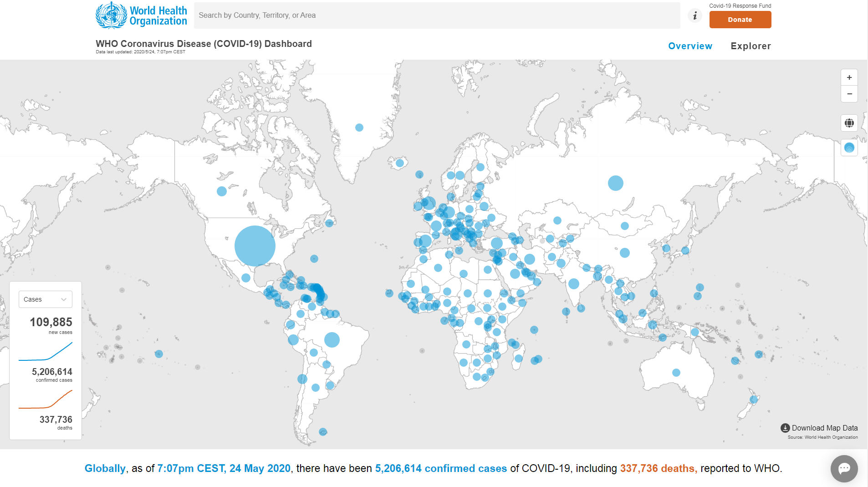This screenshot has width=868, height=487.
Task: Click the Download Map Data link
Action: pos(824,428)
